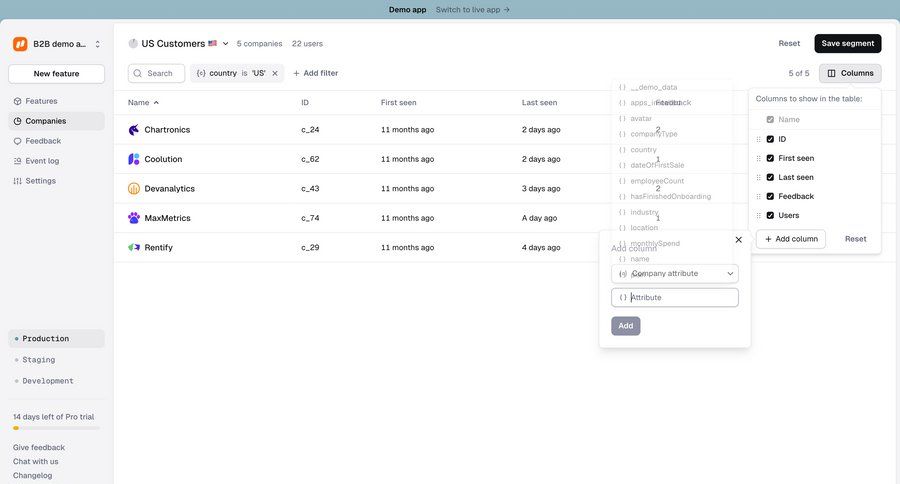Click the drag handle beside Feedback
Viewport: 900px width, 484px height.
point(758,196)
